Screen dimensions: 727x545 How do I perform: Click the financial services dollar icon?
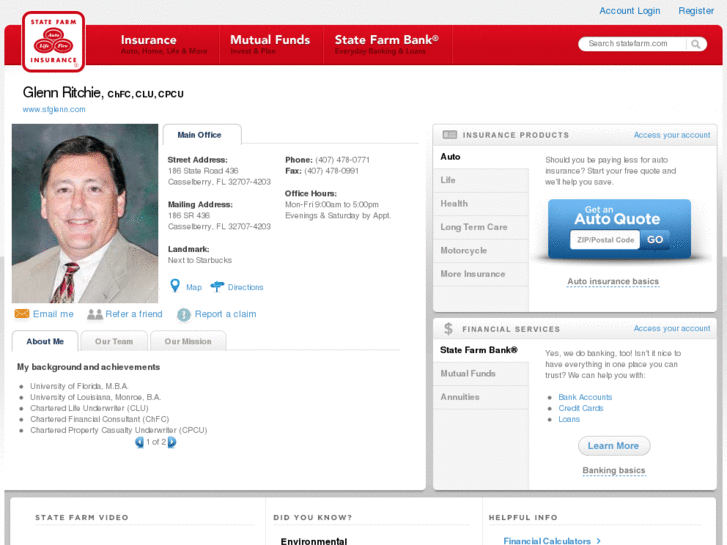[x=448, y=329]
